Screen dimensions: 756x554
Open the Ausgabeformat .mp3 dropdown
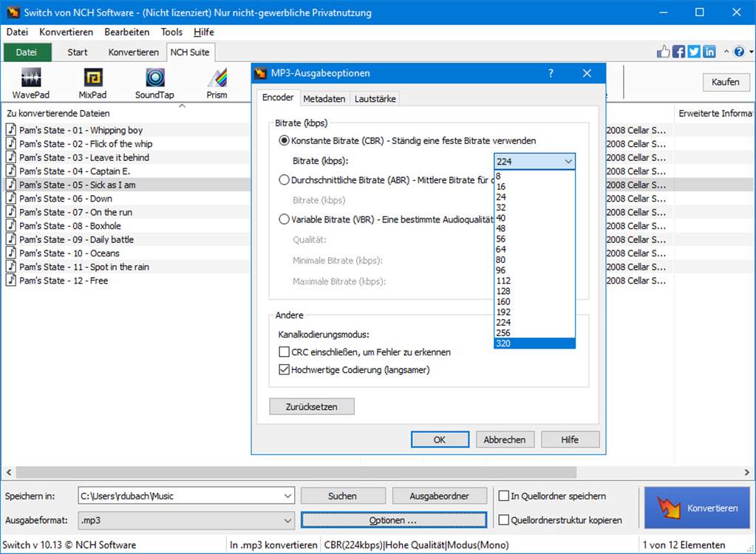287,520
